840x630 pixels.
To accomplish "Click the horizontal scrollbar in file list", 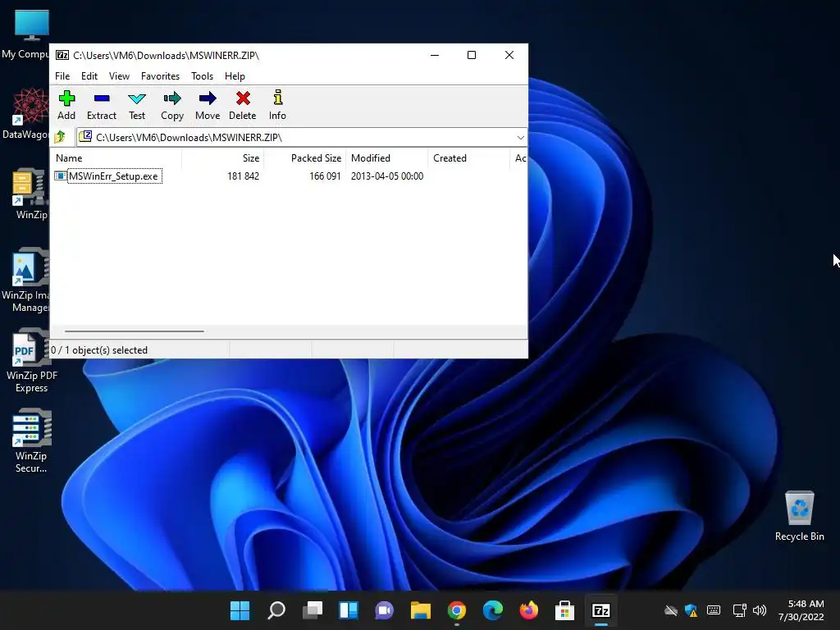I will (134, 331).
